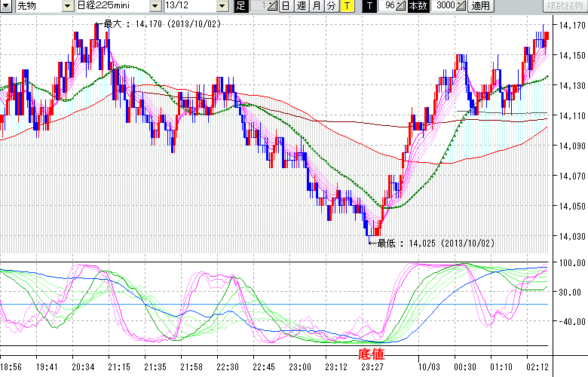The height and width of the screenshot is (377, 588).
Task: Select the 日 (daily) candle interval button
Action: tap(286, 6)
